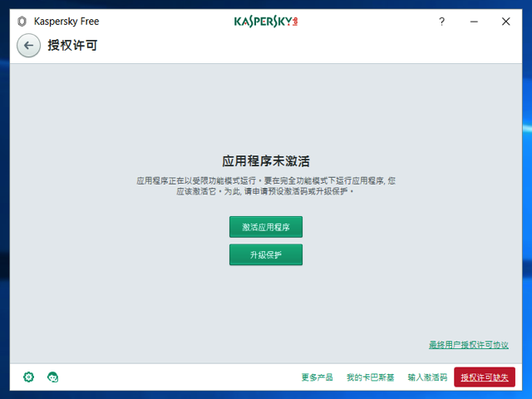532x399 pixels.
Task: Open support via the headset agent icon
Action: pos(52,377)
